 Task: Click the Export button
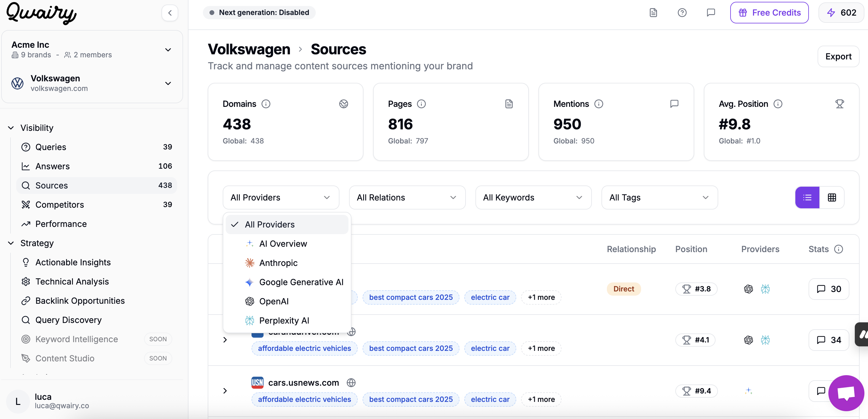[x=838, y=57]
